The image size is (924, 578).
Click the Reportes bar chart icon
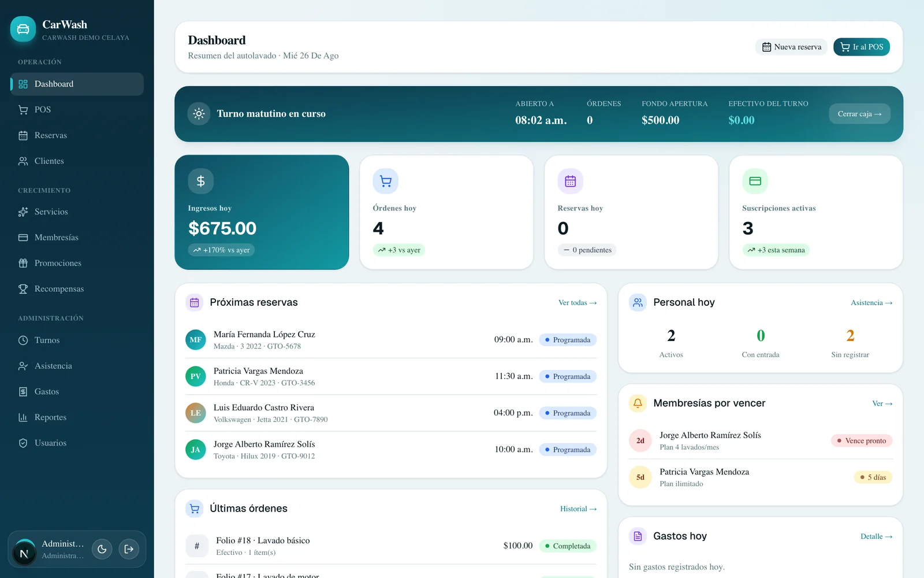click(x=23, y=417)
